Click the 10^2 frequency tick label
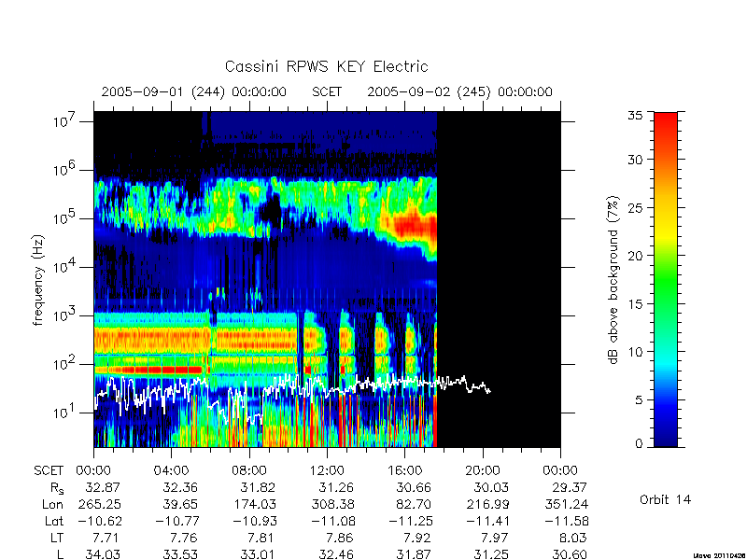747x560 pixels. click(63, 363)
